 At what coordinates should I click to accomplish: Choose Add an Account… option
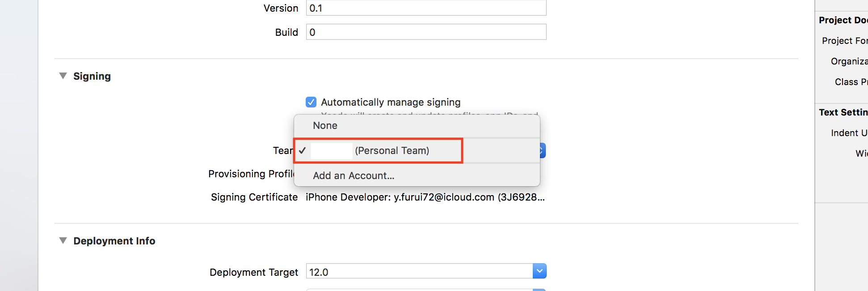353,176
